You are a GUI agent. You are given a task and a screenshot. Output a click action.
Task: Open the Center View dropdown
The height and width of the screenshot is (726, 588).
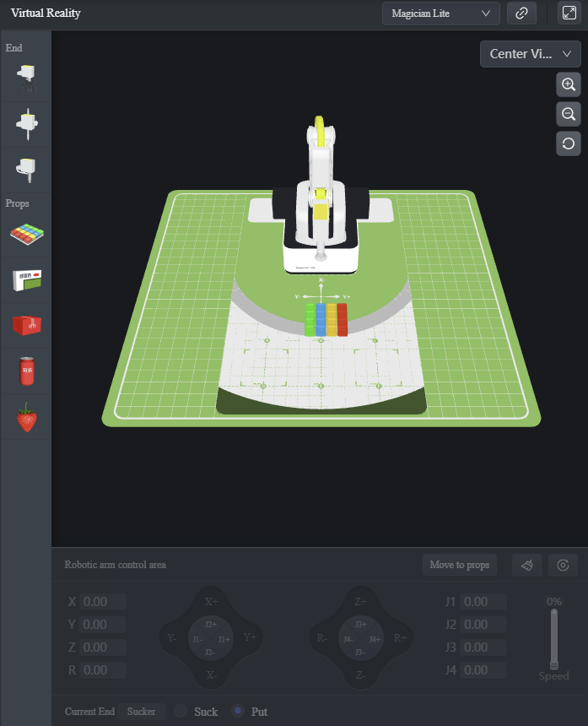[531, 54]
